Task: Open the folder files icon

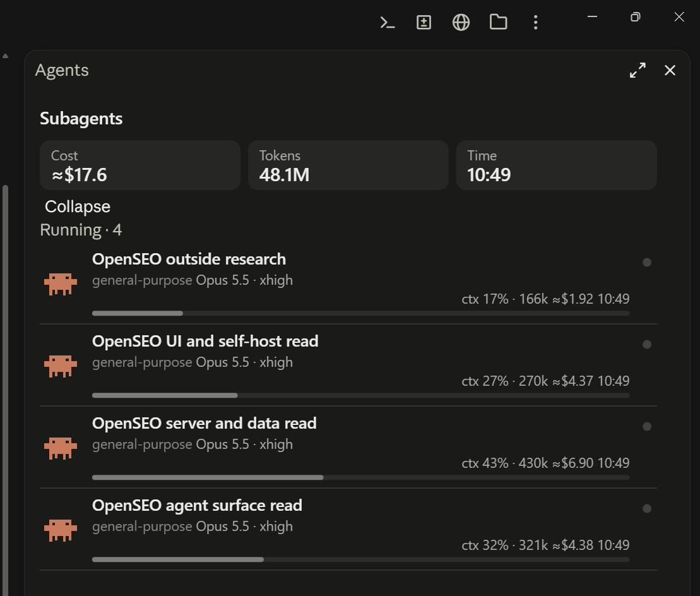Action: click(x=498, y=22)
